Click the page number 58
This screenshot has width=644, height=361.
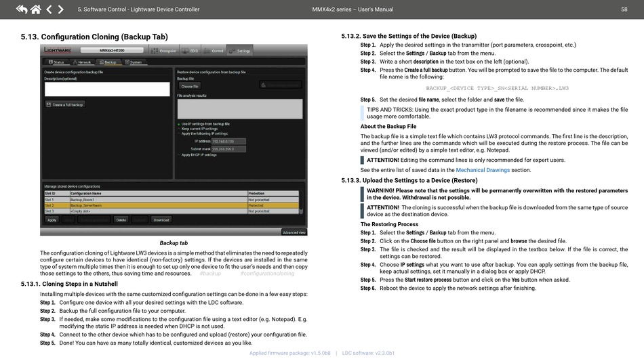coord(624,9)
